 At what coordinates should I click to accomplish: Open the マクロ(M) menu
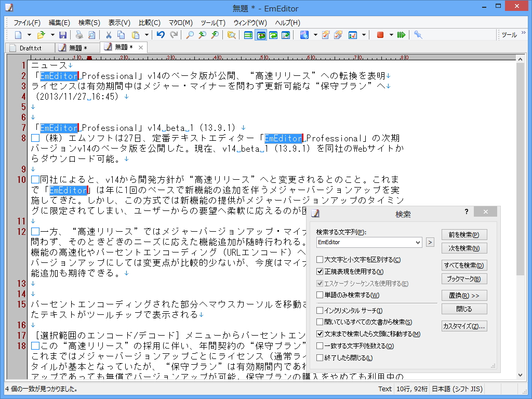coord(181,23)
